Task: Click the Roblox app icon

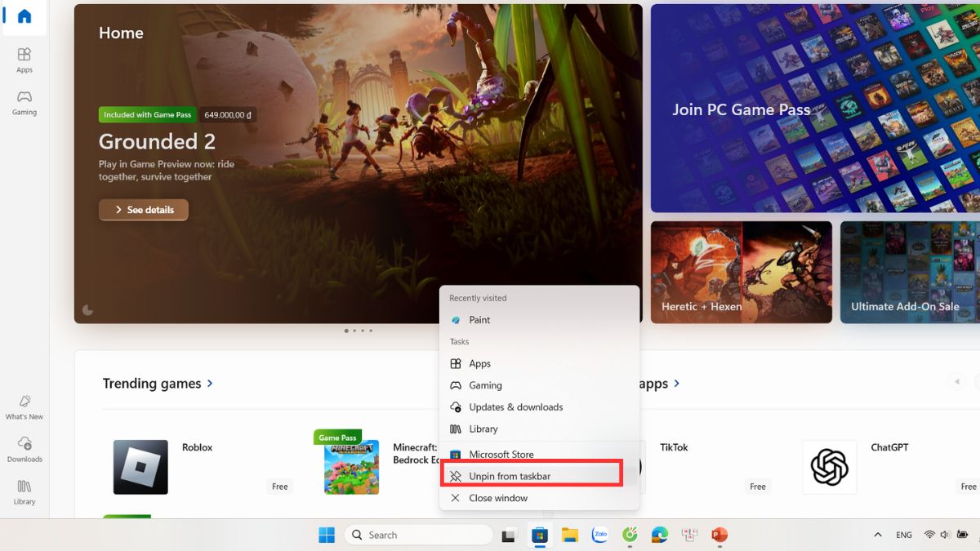Action: (x=140, y=467)
